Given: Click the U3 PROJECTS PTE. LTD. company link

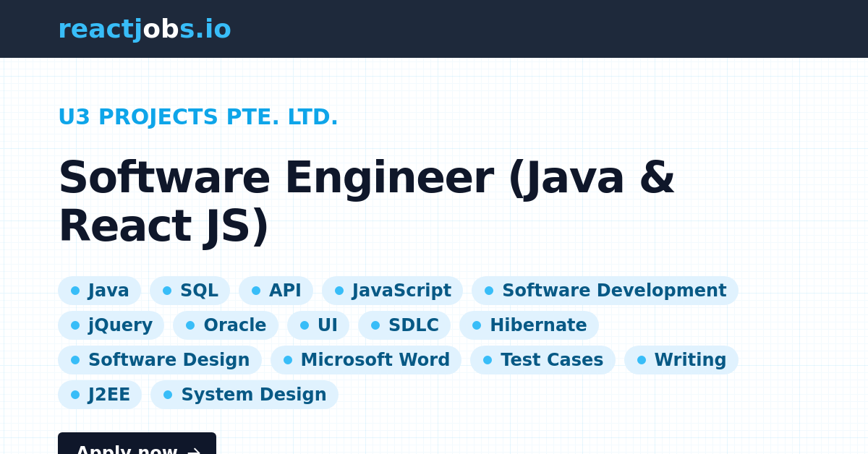Looking at the screenshot, I should coord(198,116).
